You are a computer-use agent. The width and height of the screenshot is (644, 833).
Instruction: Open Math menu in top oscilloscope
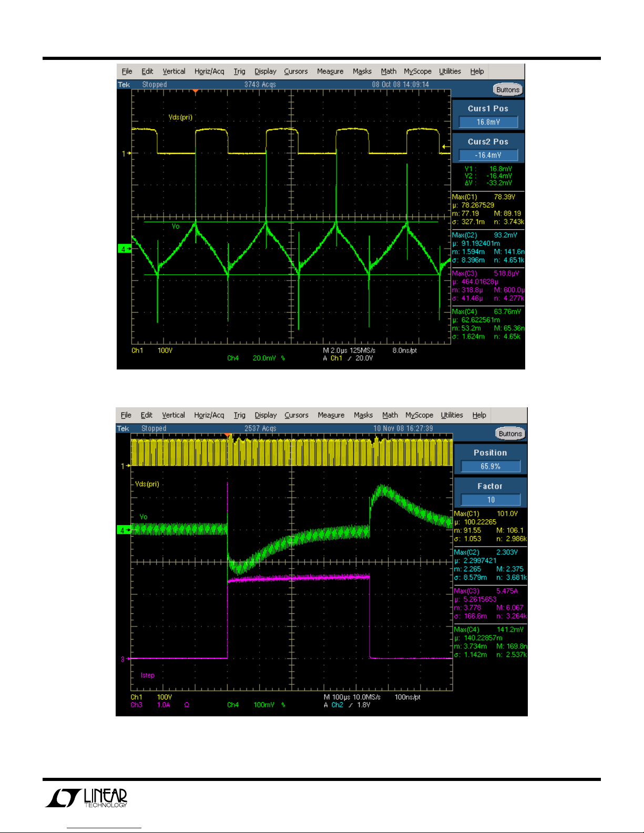pyautogui.click(x=389, y=71)
